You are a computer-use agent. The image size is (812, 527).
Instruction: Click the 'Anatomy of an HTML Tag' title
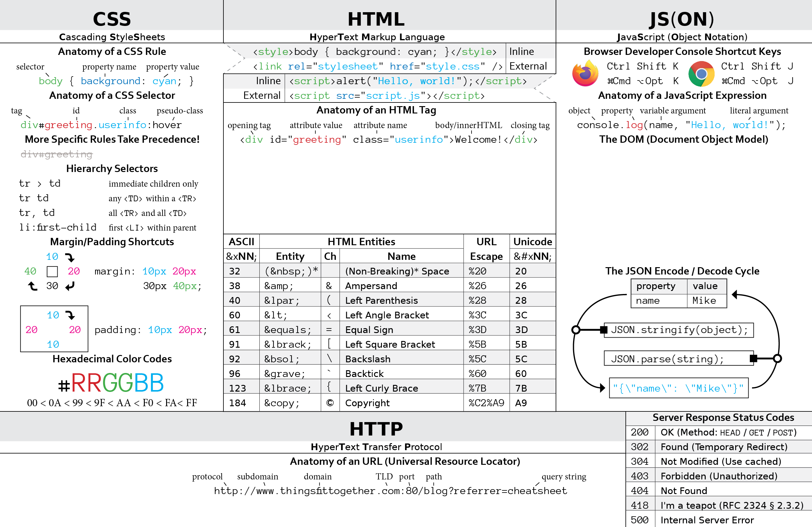coord(376,110)
